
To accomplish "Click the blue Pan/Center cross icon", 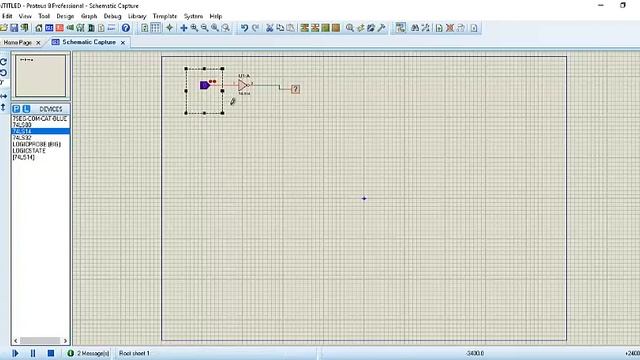I will coord(184,28).
